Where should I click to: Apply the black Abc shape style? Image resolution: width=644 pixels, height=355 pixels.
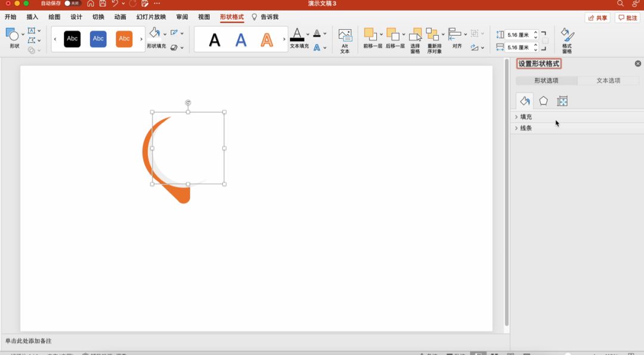click(72, 39)
